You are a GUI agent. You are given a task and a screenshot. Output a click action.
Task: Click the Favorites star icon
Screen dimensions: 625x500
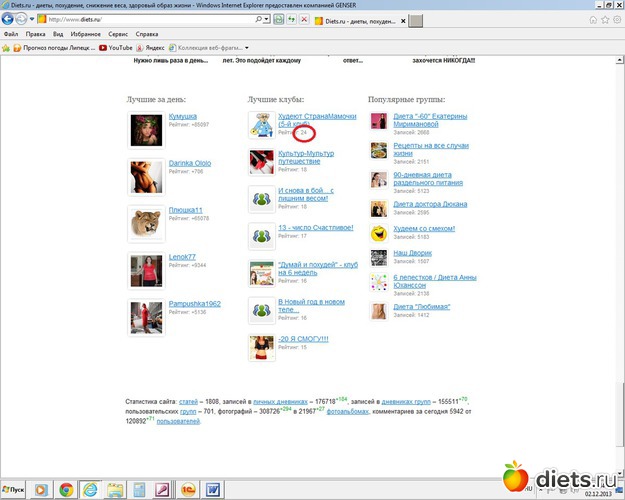coord(8,47)
